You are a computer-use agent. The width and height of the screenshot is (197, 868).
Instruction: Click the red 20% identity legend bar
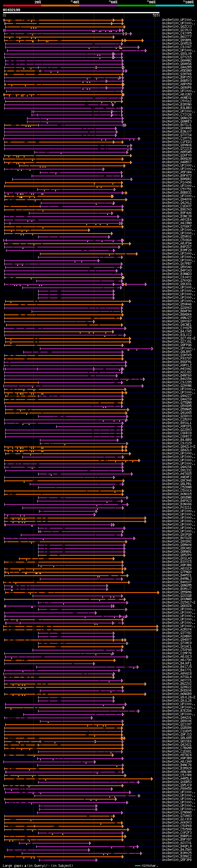tap(22, 6)
